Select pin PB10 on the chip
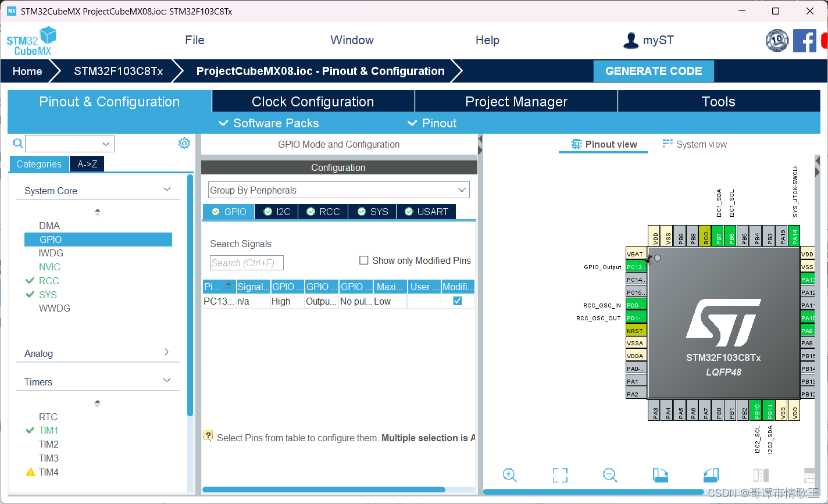Screen dimensions: 828x504 pyautogui.click(x=756, y=410)
